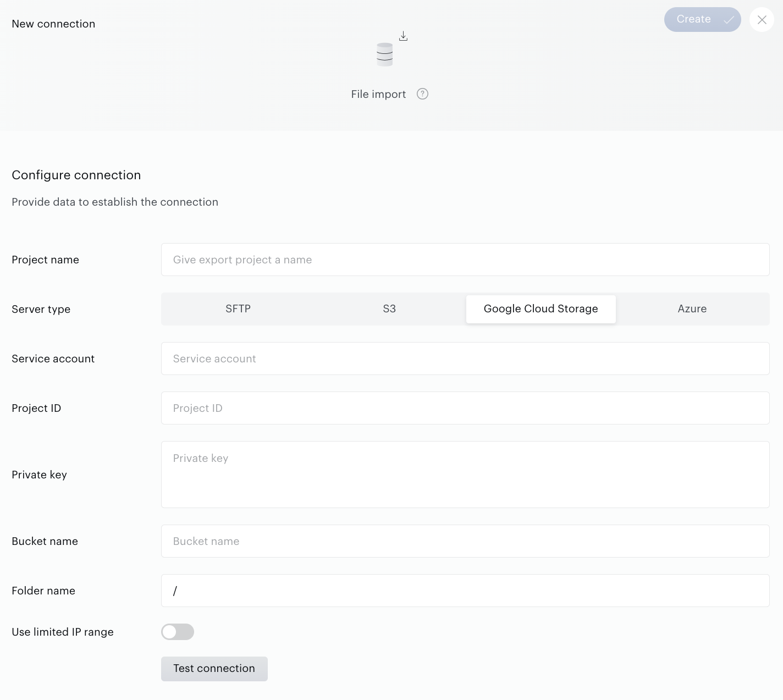Focus the Bucket name input field

[x=465, y=541]
